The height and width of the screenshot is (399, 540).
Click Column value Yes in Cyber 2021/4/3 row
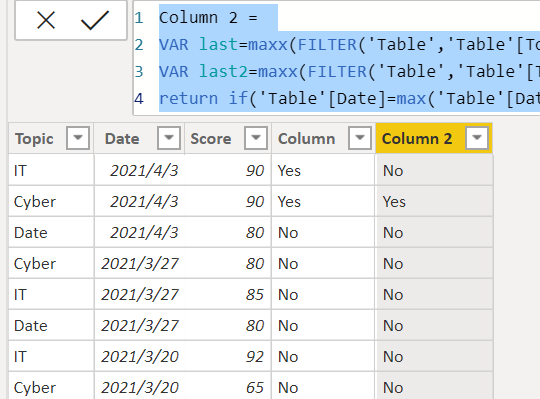point(289,202)
